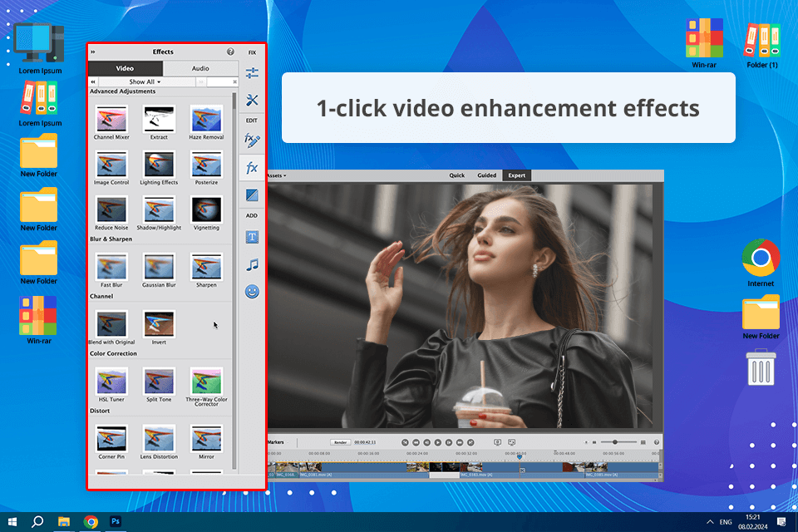Screen dimensions: 798x532
Task: Open the Titles and Text T icon
Action: [x=252, y=237]
